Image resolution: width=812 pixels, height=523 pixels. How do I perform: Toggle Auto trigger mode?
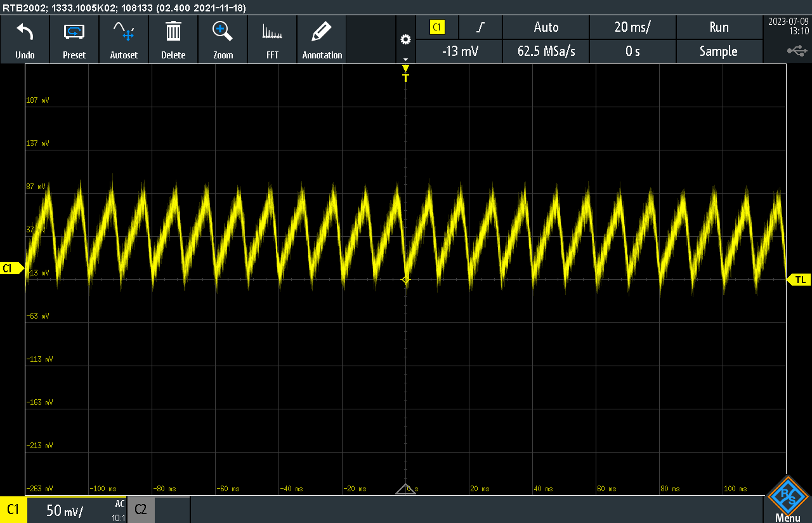click(x=546, y=27)
